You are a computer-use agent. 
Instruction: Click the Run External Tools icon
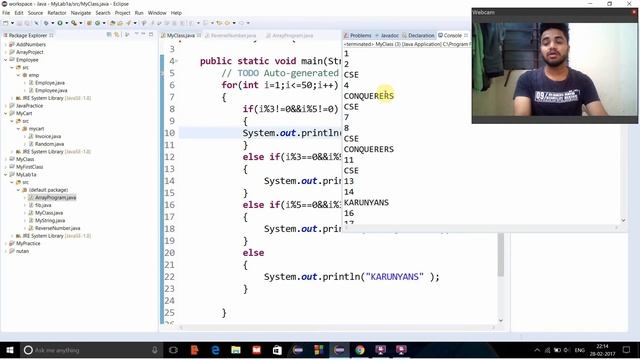[x=74, y=23]
